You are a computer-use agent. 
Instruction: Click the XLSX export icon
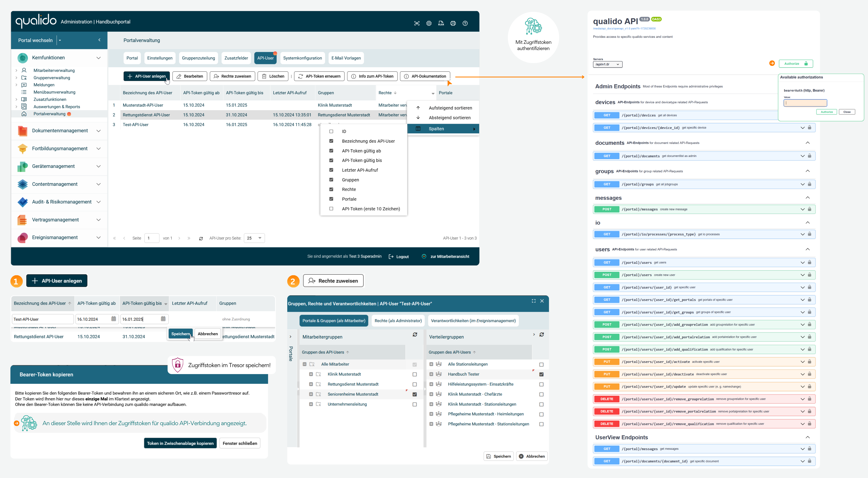(441, 23)
